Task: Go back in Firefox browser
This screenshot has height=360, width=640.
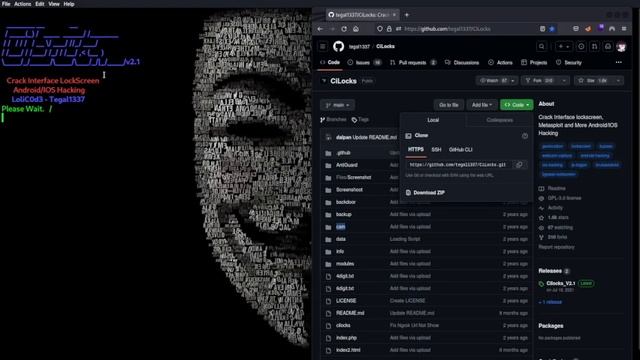Action: pyautogui.click(x=320, y=29)
